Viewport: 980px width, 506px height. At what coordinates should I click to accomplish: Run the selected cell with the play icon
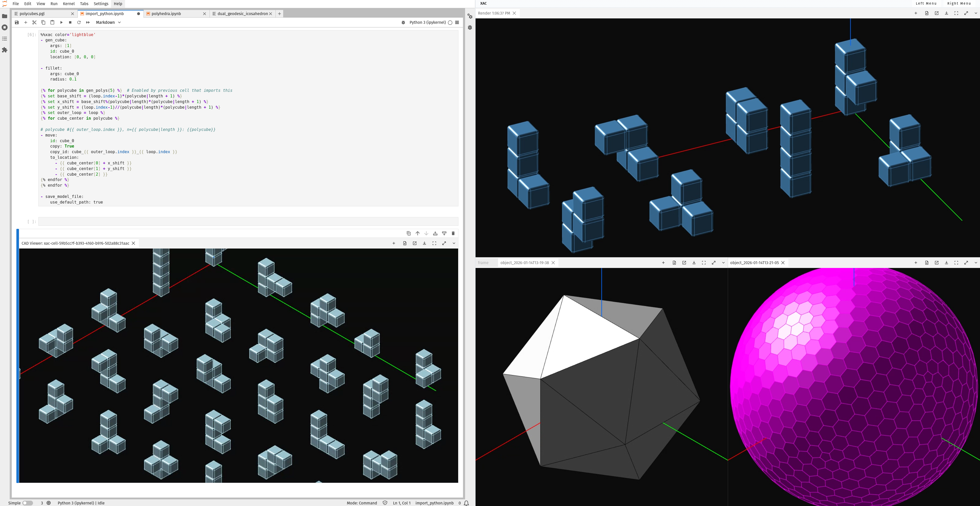(x=61, y=23)
